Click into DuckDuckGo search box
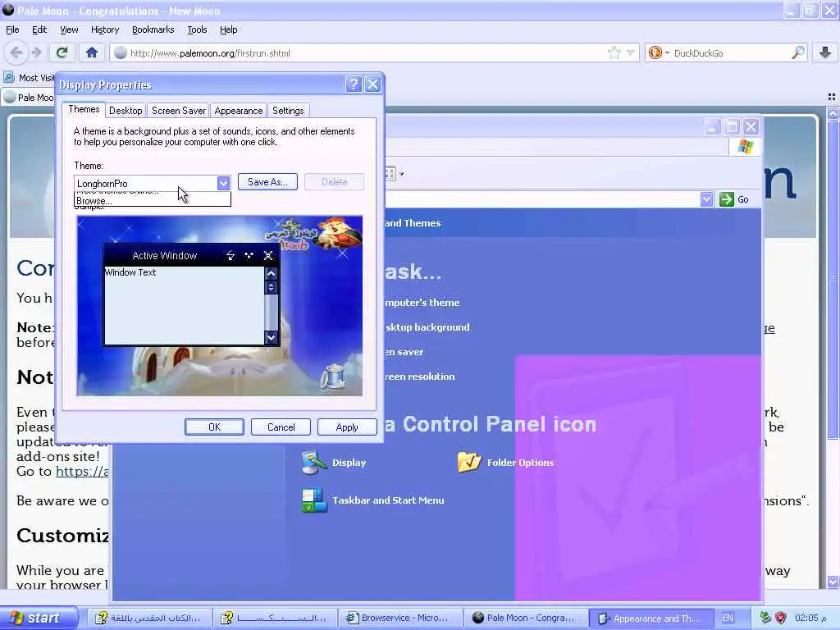The height and width of the screenshot is (630, 840). (730, 53)
